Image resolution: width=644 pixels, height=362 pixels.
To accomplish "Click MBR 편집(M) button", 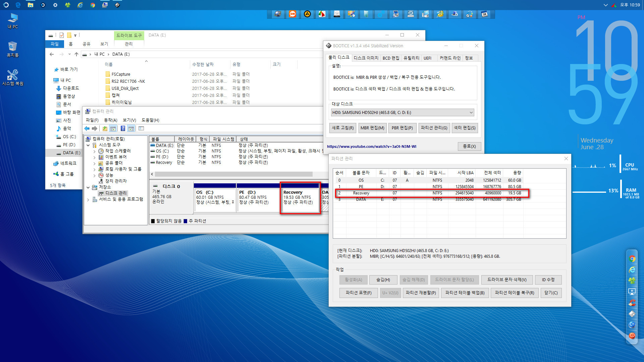I will point(372,128).
